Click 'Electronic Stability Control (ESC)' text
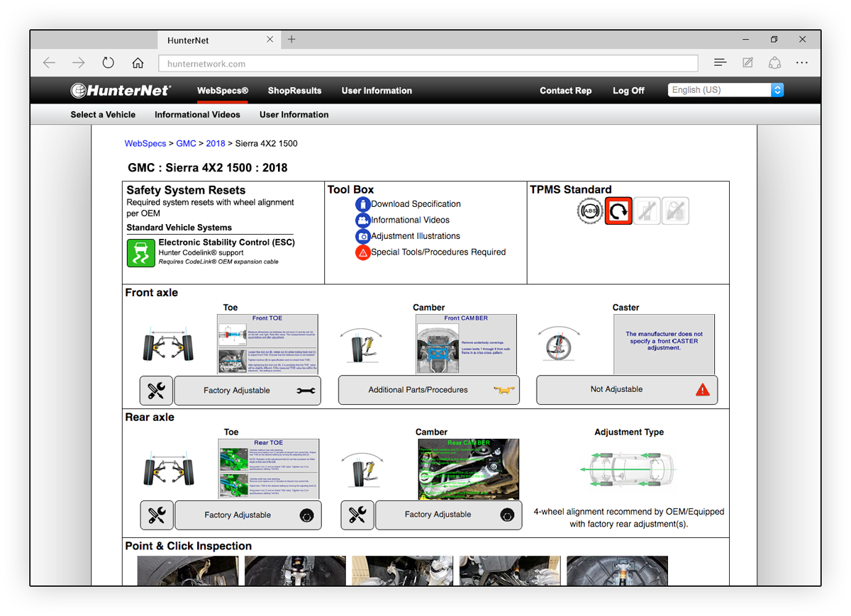This screenshot has height=616, width=851. pyautogui.click(x=227, y=242)
